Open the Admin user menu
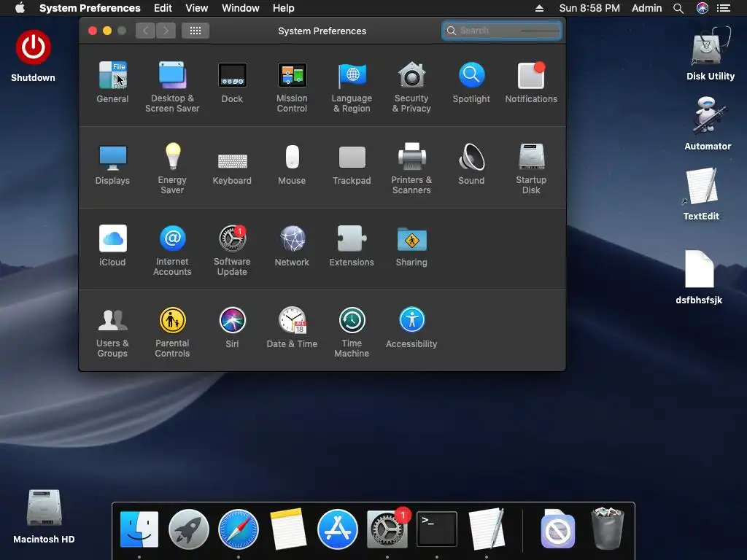The image size is (747, 560). 646,8
